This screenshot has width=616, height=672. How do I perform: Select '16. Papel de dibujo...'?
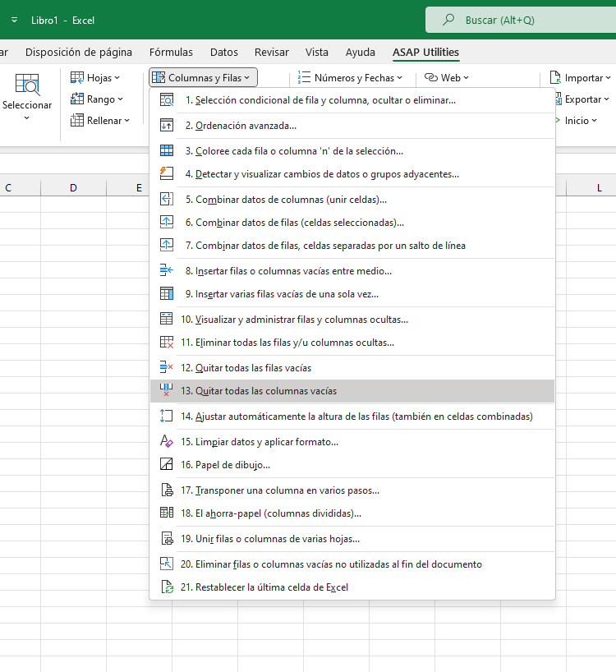(352, 464)
